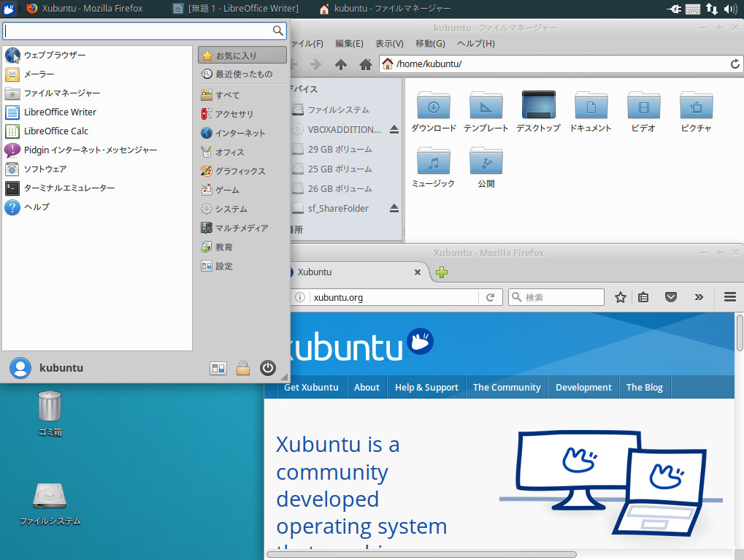The width and height of the screenshot is (744, 560).
Task: Go to parent folder with up arrow
Action: click(x=341, y=64)
